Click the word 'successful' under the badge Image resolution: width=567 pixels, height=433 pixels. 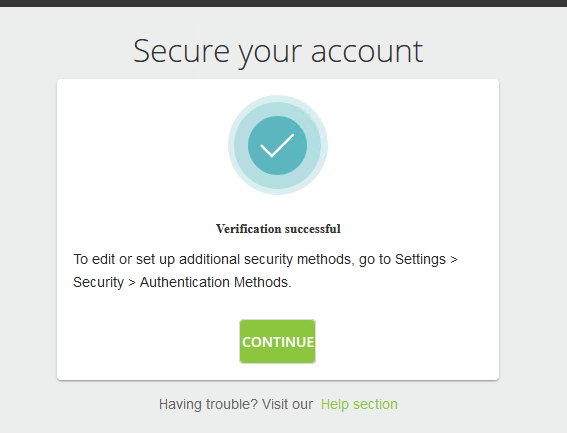tap(312, 229)
